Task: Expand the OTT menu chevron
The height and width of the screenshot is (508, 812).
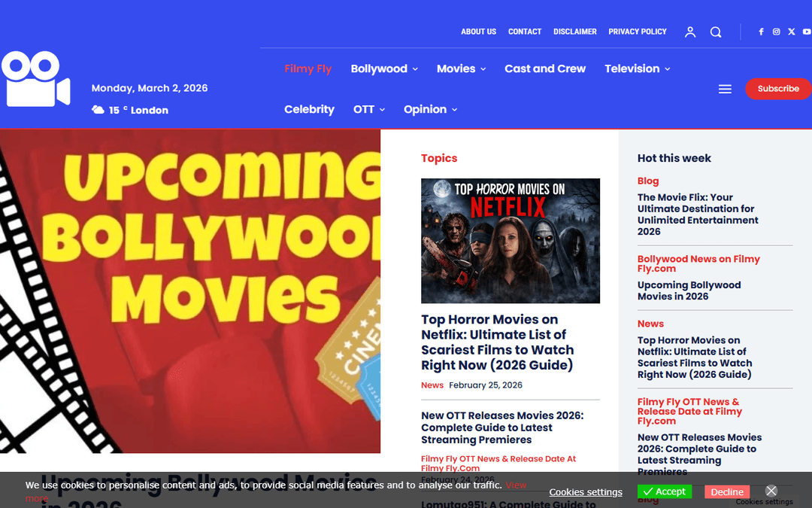Action: coord(382,110)
